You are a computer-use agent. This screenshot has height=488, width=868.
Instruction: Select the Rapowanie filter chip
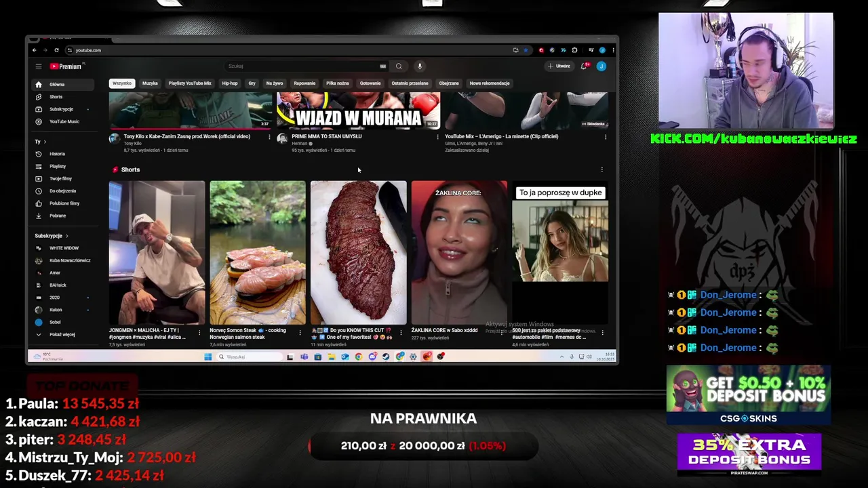coord(304,83)
